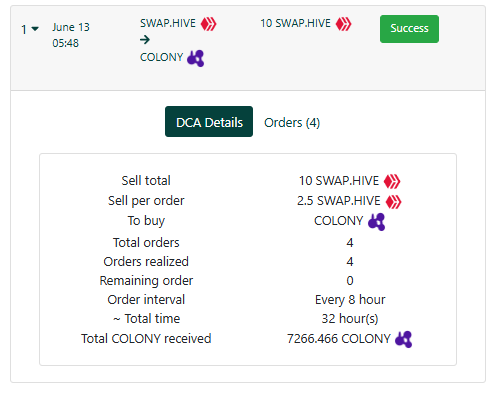Click the purple COLONY icon in header row
The image size is (500, 394).
196,58
